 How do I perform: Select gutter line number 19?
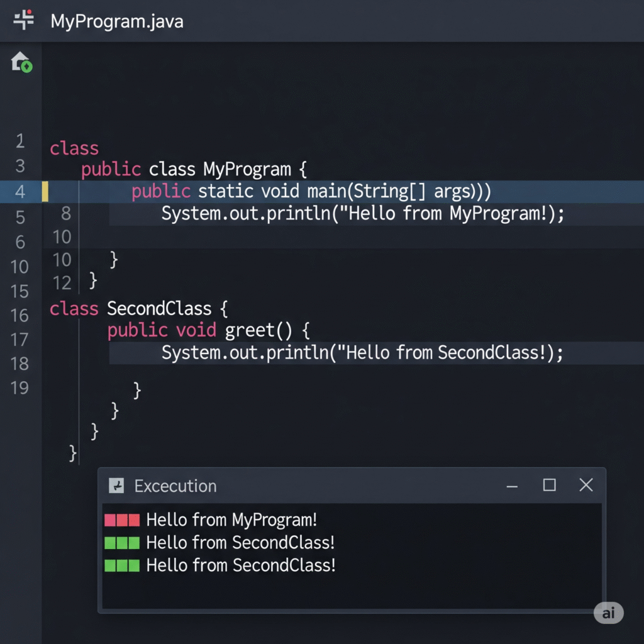pos(19,387)
